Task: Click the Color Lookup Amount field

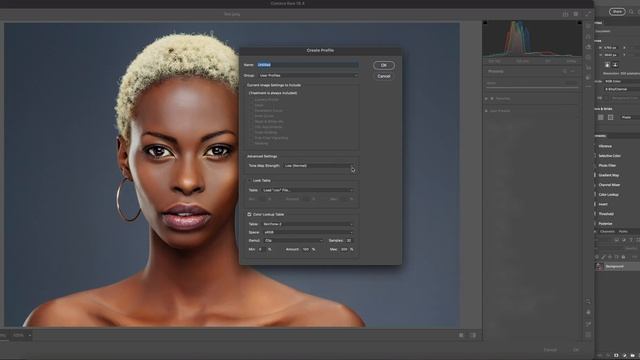Action: coord(306,249)
